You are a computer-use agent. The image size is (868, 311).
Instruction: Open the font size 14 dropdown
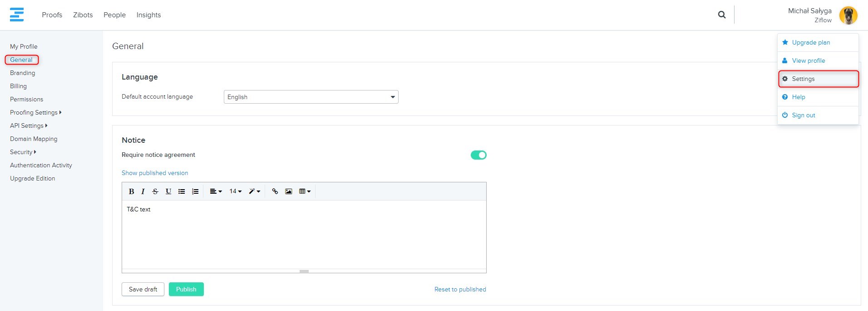point(235,191)
